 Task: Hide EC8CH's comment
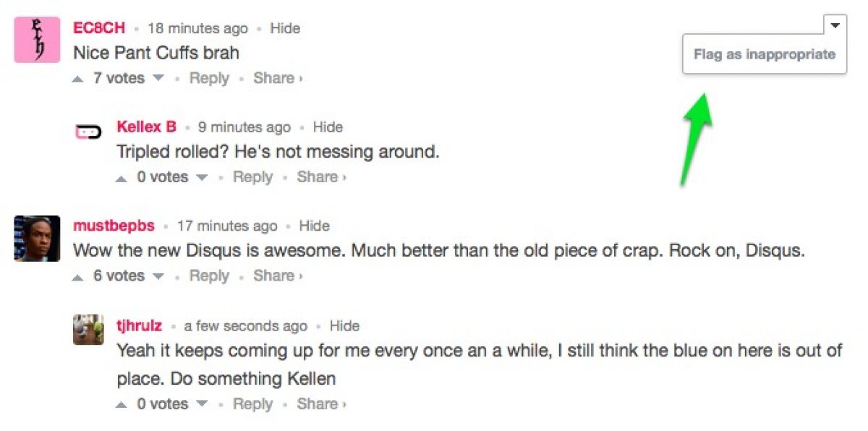point(285,29)
